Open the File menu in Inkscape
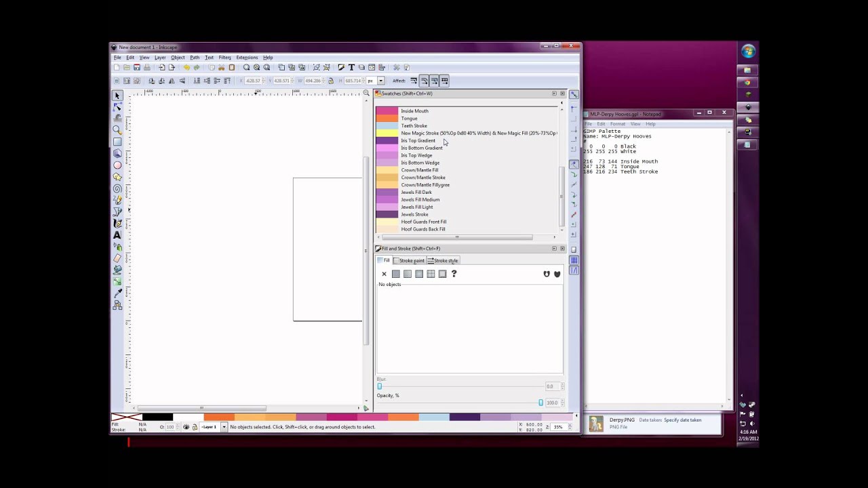This screenshot has height=488, width=868. pos(117,58)
